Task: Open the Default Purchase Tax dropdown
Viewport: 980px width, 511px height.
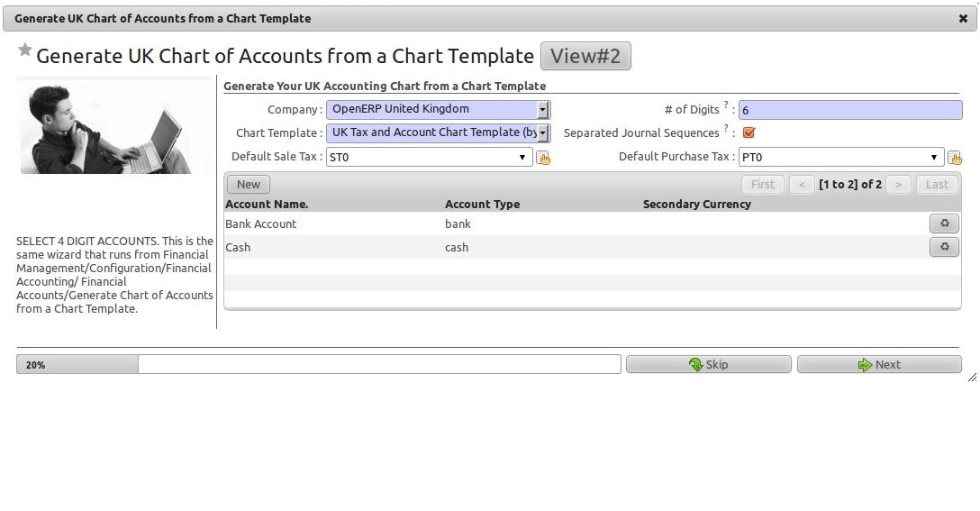Action: tap(934, 158)
